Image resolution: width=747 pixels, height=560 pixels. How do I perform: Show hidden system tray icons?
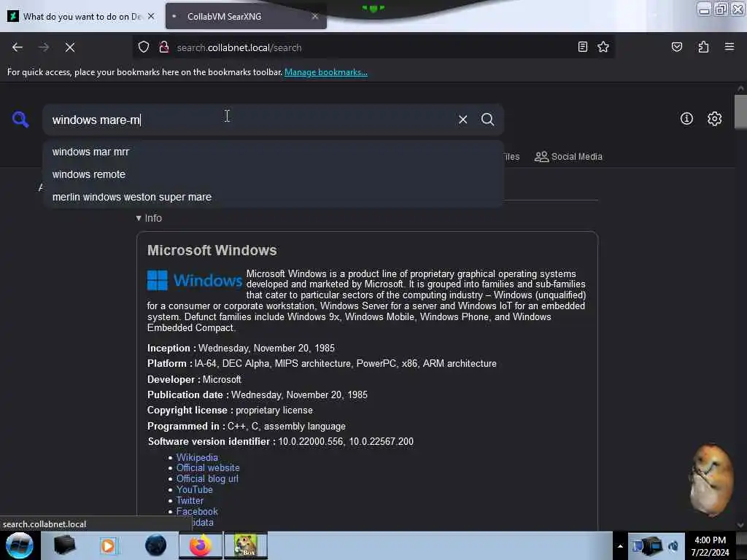tap(620, 546)
